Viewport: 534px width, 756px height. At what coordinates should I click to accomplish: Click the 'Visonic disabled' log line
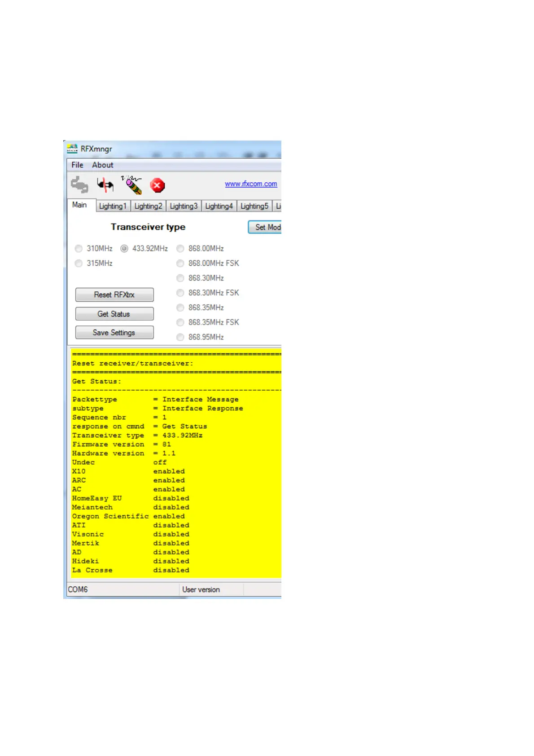131,534
